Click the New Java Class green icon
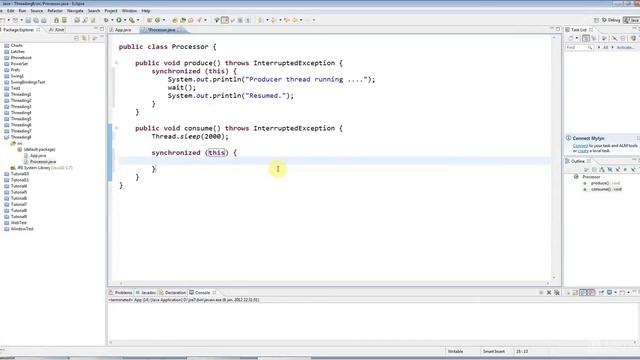Image resolution: width=640 pixels, height=360 pixels. [x=158, y=20]
